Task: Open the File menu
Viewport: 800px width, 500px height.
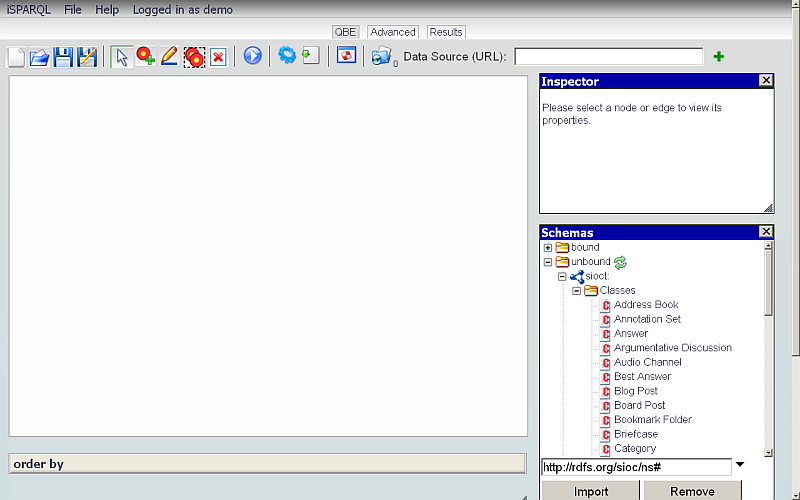Action: [x=72, y=10]
